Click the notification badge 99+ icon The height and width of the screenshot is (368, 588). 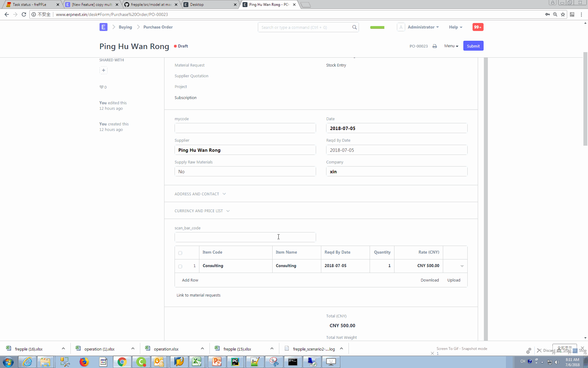tap(477, 27)
